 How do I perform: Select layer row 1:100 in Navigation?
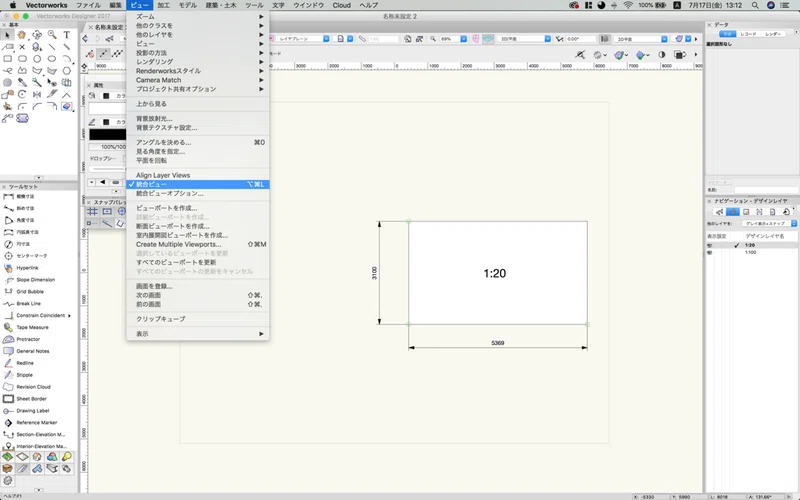tap(752, 253)
